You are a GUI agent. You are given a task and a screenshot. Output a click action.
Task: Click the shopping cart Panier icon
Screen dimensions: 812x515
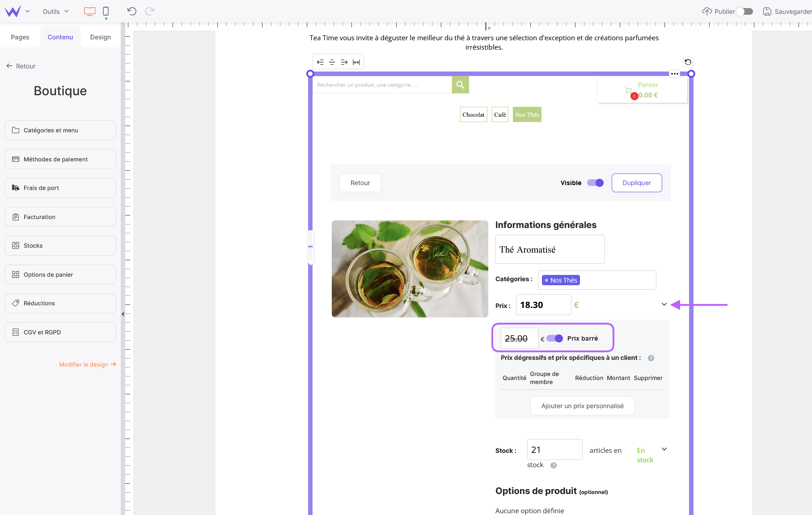pyautogui.click(x=629, y=91)
